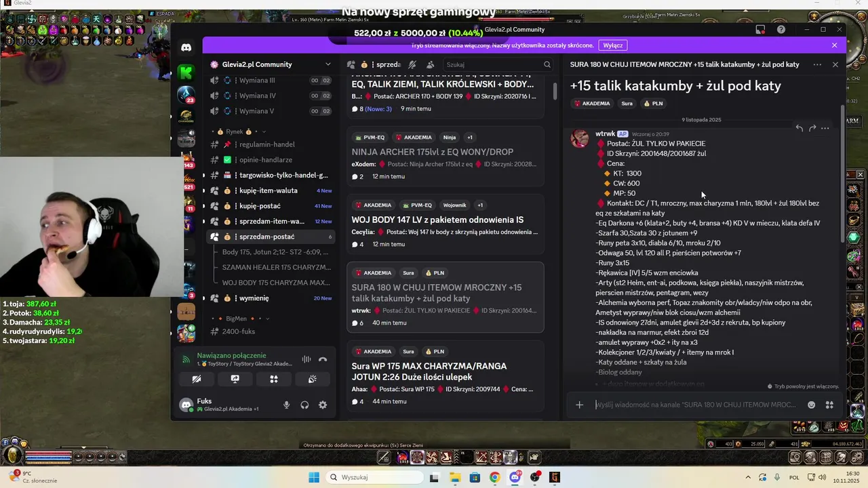Screen dimensions: 868x488
Task: Dismiss the streamer mode purple banner
Action: pyautogui.click(x=834, y=45)
